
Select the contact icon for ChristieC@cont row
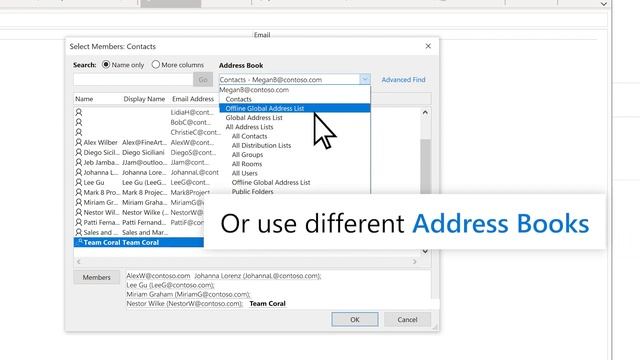coord(79,132)
